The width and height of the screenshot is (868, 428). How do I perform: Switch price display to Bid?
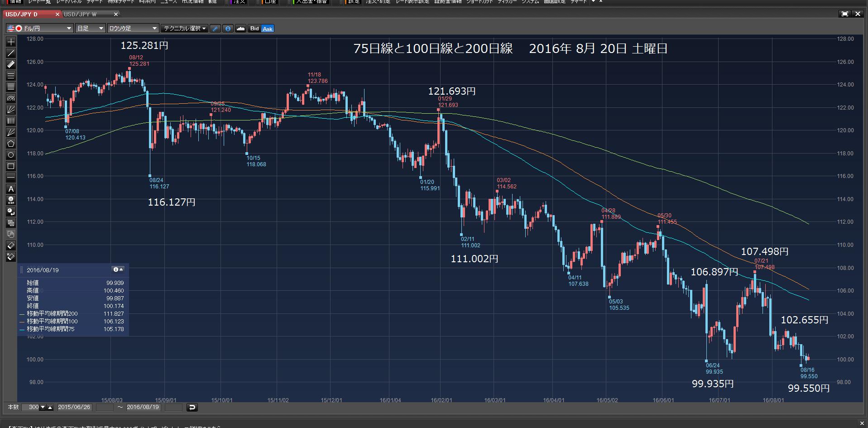tap(254, 29)
